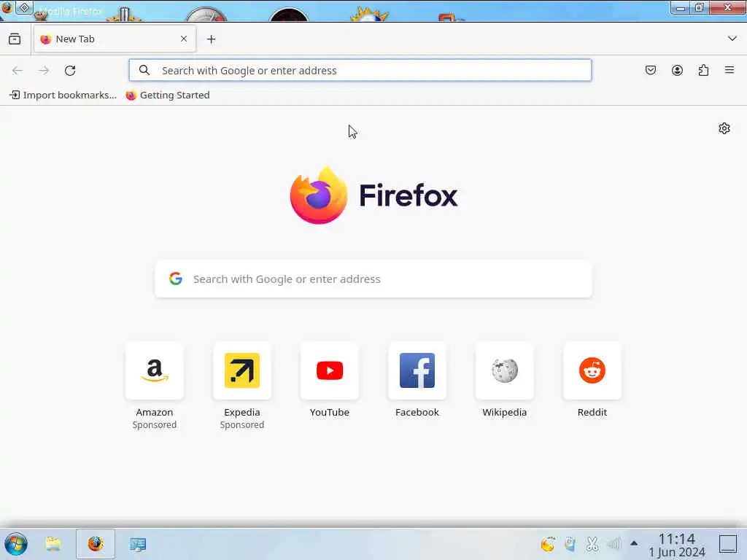This screenshot has height=560, width=747.
Task: Open the clock showing 11:14
Action: click(x=676, y=545)
